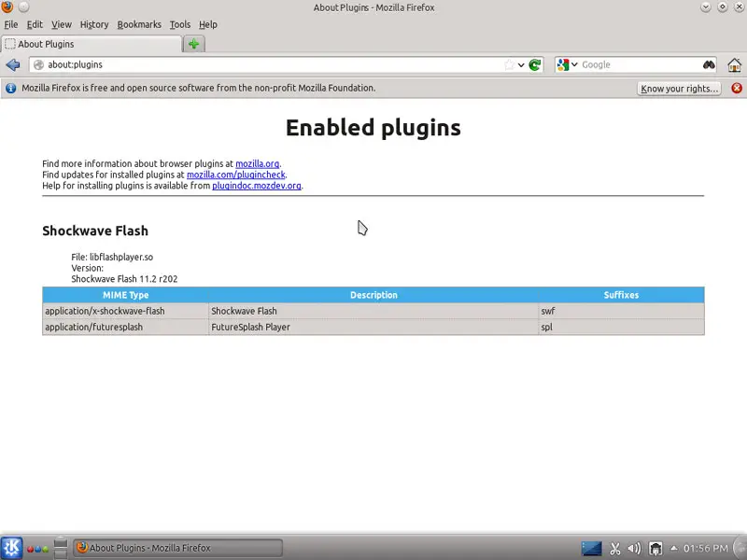Open the volume control tray icon
The image size is (747, 560).
tap(634, 549)
